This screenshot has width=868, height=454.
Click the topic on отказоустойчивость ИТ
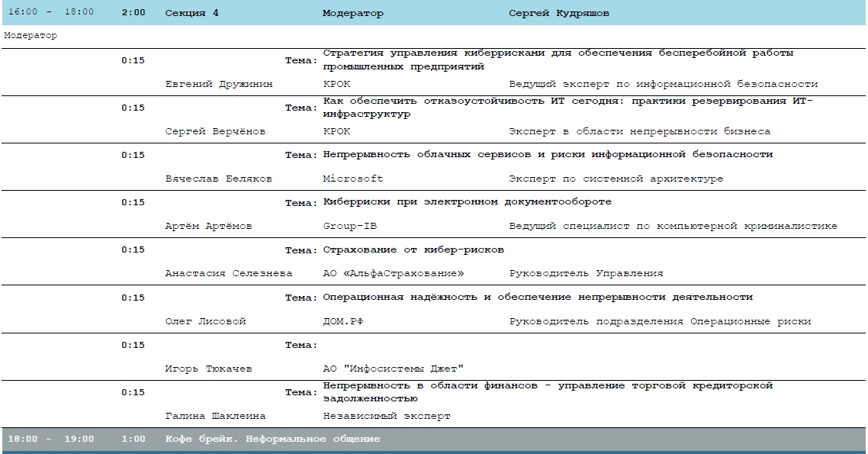click(568, 108)
